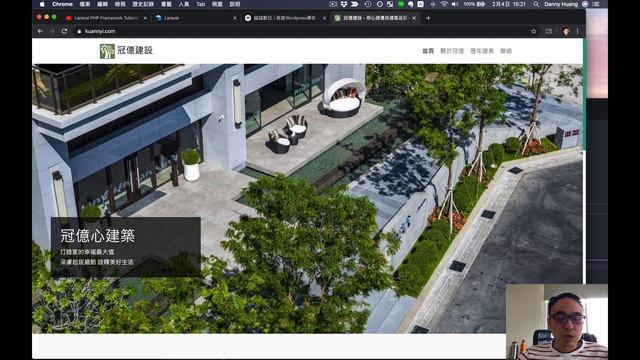This screenshot has width=640, height=360.
Task: Go forward to next page
Action: [x=52, y=31]
